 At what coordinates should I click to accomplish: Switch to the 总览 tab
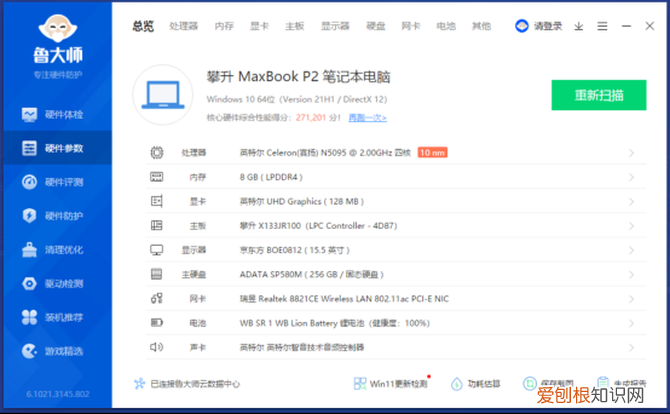click(143, 26)
